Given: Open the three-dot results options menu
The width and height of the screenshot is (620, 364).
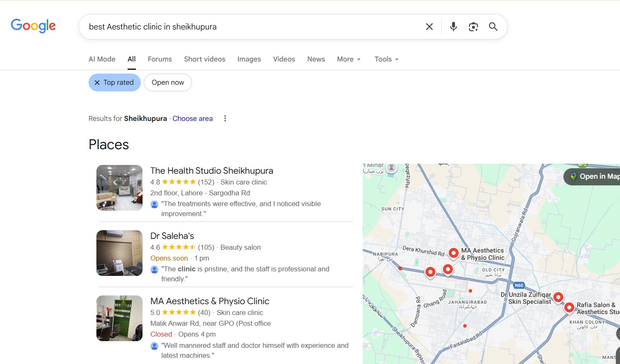Looking at the screenshot, I should tap(225, 118).
